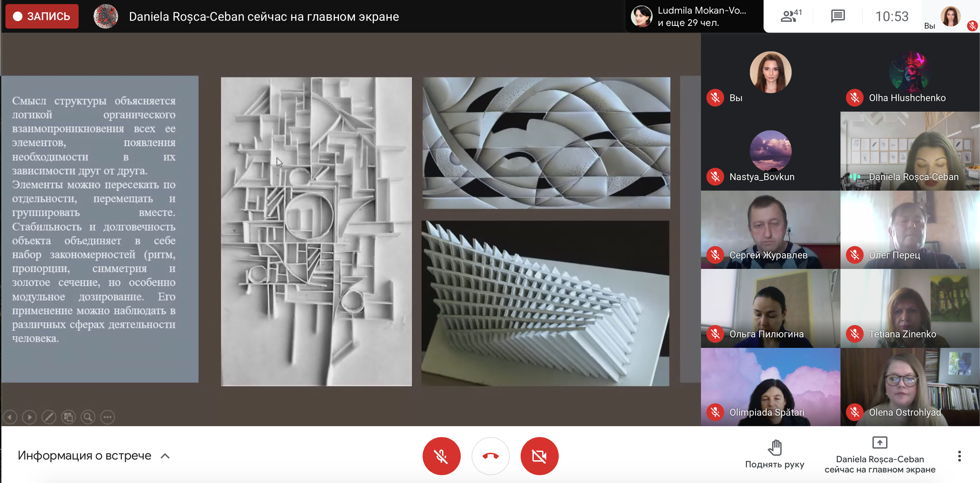Viewport: 980px width, 483px height.
Task: Click the raise hand icon
Action: (774, 448)
